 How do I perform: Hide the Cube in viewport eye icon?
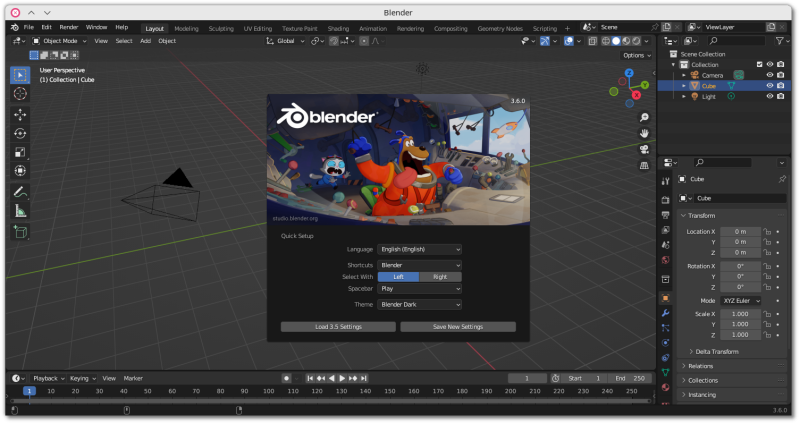(770, 86)
